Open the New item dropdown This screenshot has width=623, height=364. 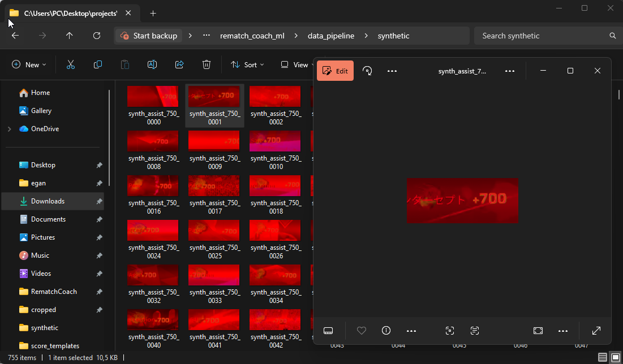pyautogui.click(x=29, y=64)
